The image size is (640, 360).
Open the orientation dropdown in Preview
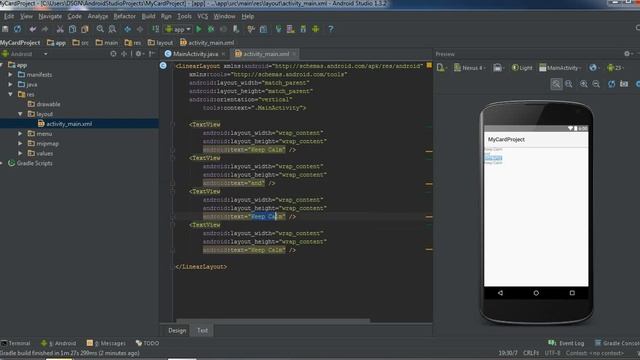pyautogui.click(x=498, y=68)
